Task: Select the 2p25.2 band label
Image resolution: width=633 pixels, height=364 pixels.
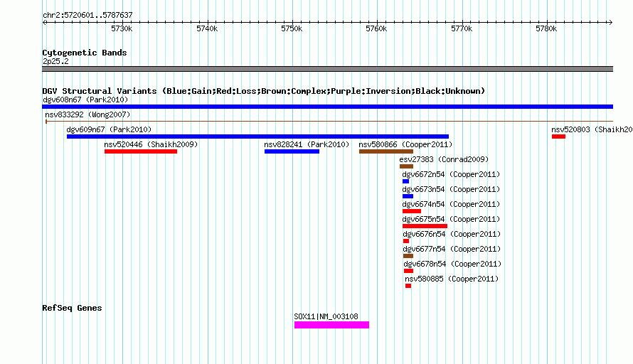Action: [55, 61]
